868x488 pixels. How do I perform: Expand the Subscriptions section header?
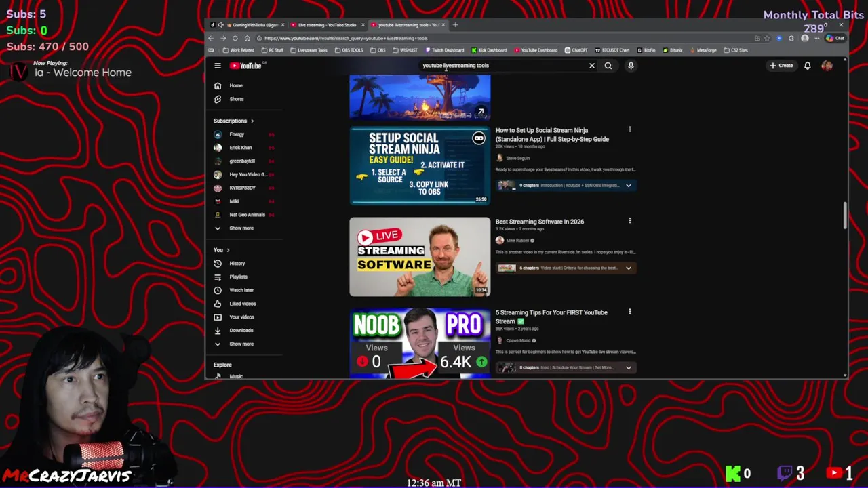[233, 121]
